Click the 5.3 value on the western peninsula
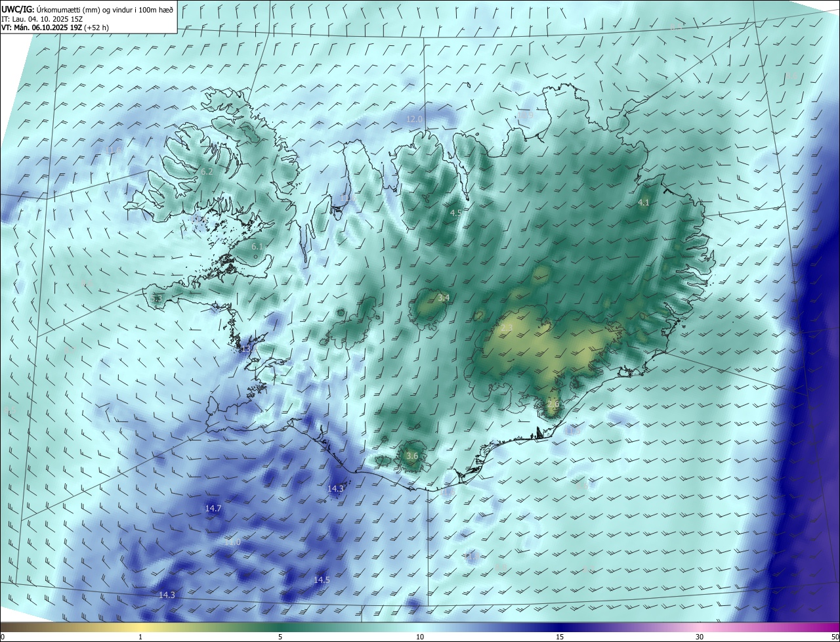Viewport: 840px width, 642px height. coord(156,299)
